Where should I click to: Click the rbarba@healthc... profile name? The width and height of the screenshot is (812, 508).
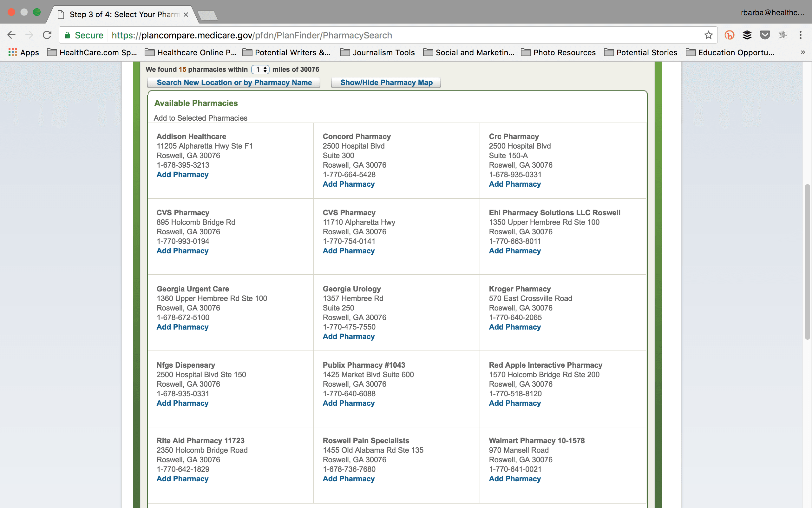[772, 13]
